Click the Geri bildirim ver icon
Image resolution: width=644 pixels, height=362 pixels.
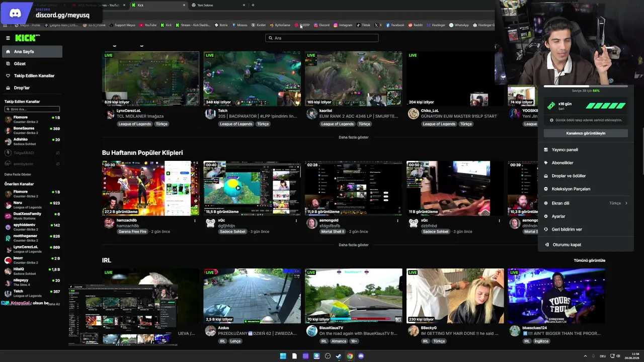(x=546, y=229)
